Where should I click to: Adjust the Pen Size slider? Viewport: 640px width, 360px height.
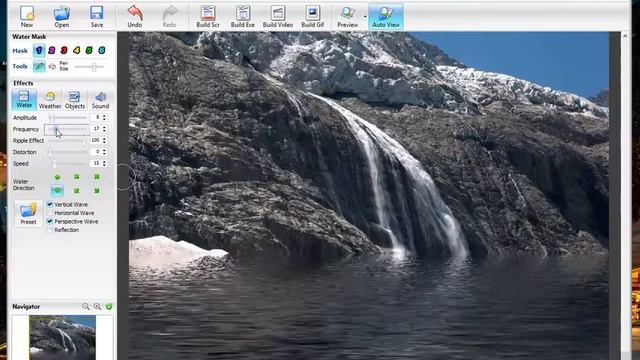click(89, 67)
